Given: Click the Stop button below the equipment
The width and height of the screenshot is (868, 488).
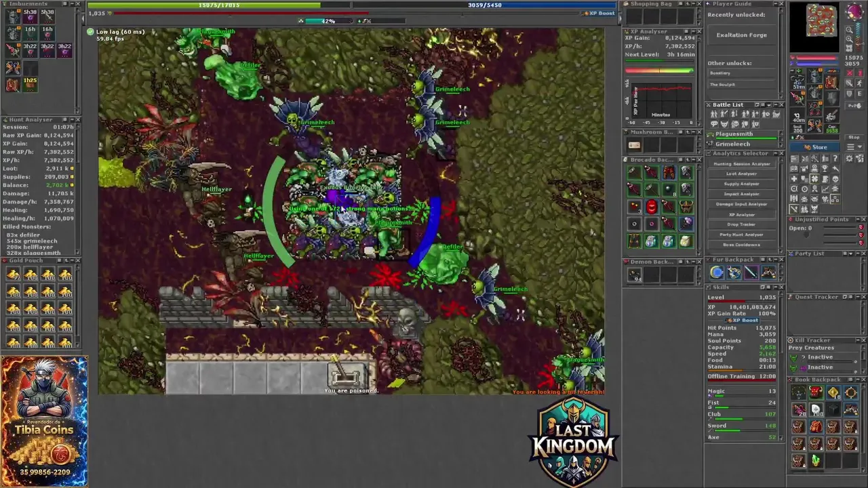Looking at the screenshot, I should coord(854,138).
